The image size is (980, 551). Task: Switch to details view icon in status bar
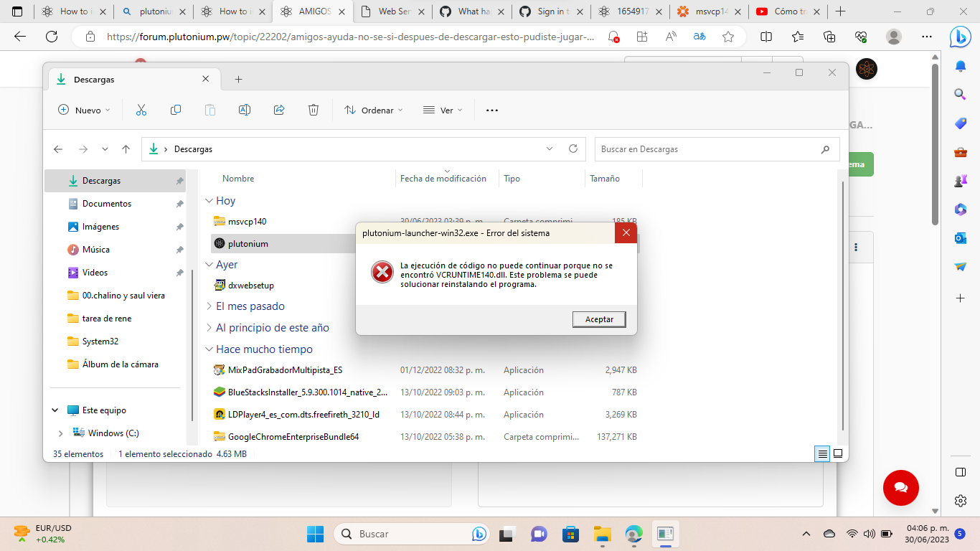point(822,454)
